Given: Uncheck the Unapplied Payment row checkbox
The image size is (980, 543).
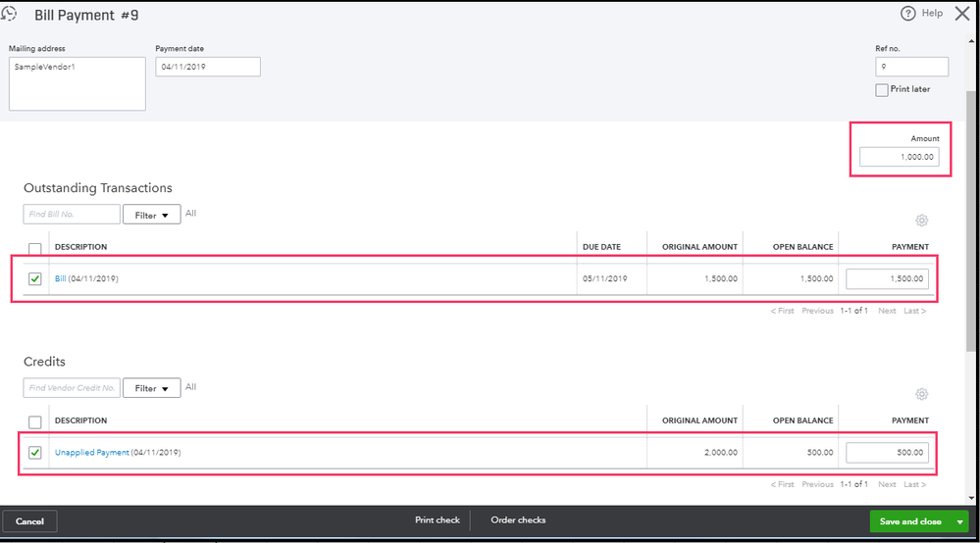Looking at the screenshot, I should tap(35, 452).
